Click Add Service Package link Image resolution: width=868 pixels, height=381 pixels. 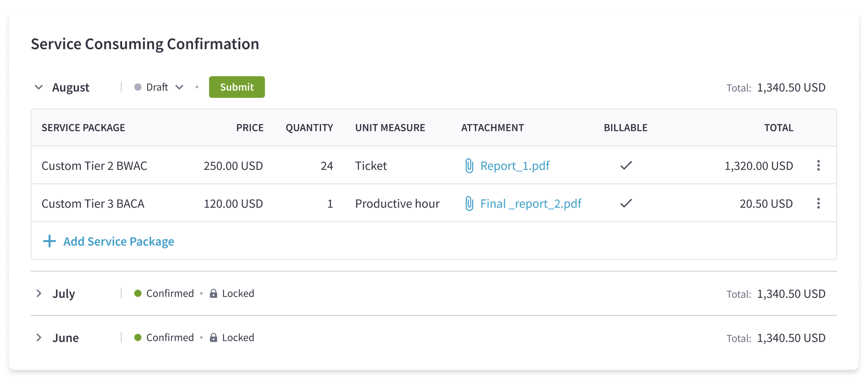coord(119,241)
